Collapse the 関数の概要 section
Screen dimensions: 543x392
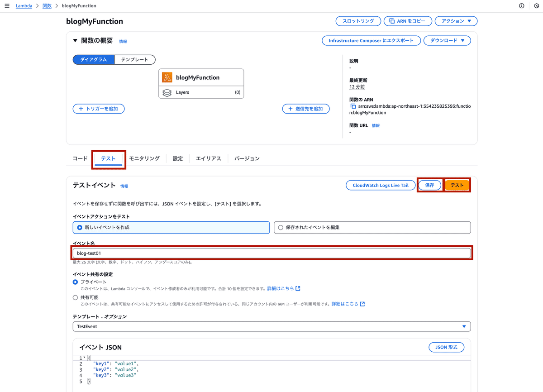pos(75,41)
